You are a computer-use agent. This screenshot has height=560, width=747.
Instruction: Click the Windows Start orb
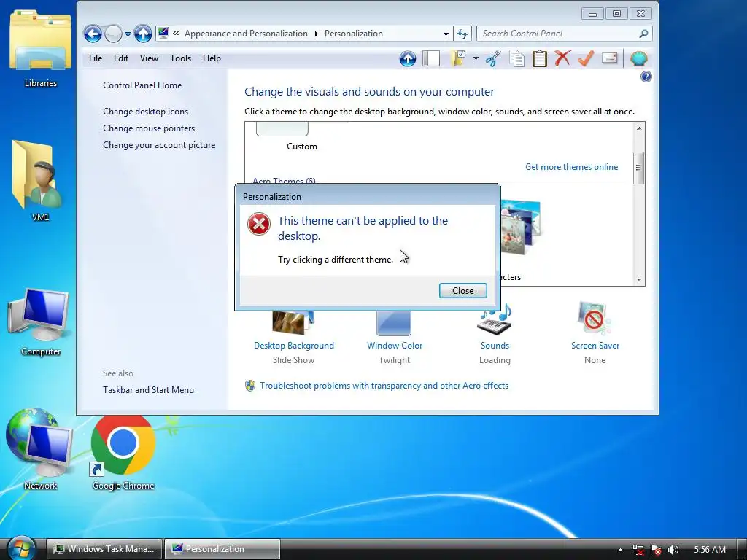pos(21,548)
